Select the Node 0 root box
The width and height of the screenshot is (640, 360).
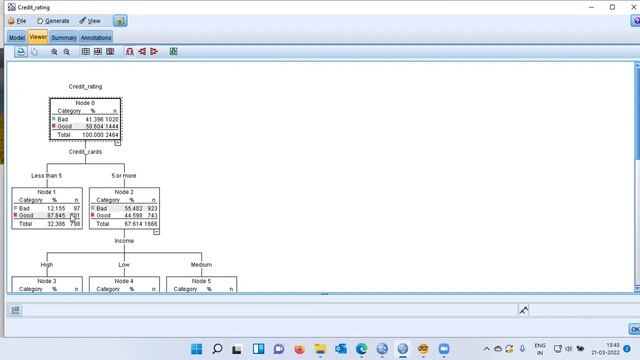click(x=85, y=119)
